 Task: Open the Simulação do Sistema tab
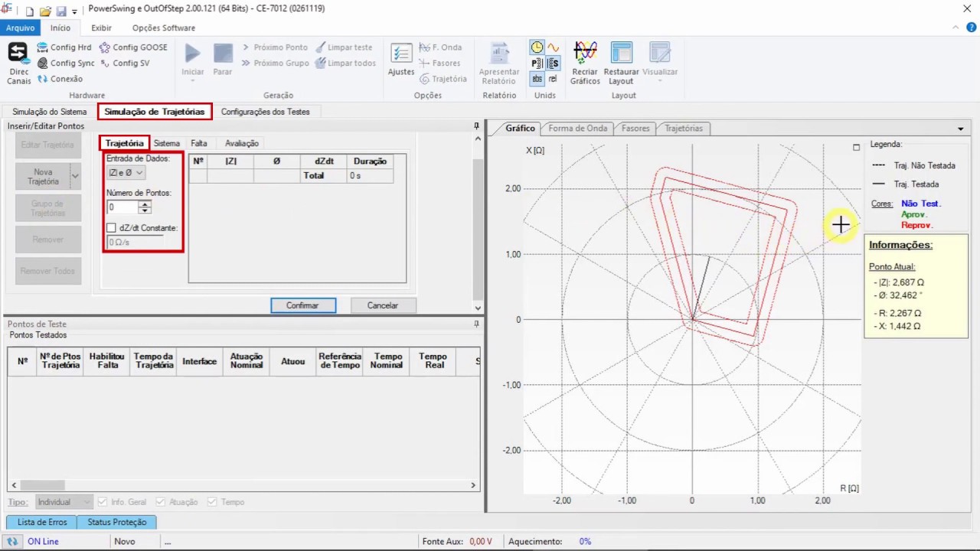click(50, 112)
